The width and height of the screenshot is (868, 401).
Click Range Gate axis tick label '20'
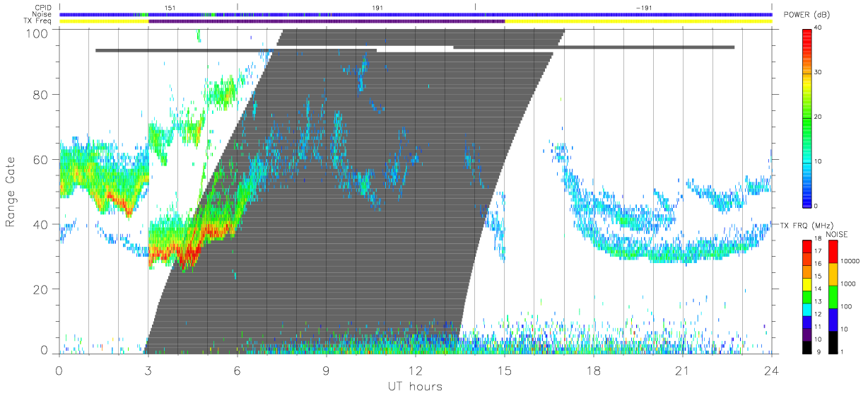coord(42,289)
